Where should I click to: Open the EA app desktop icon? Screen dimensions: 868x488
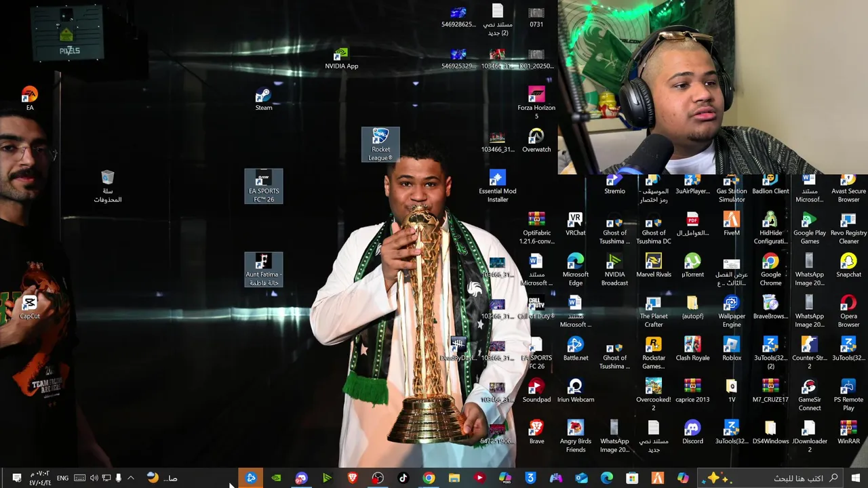coord(30,99)
